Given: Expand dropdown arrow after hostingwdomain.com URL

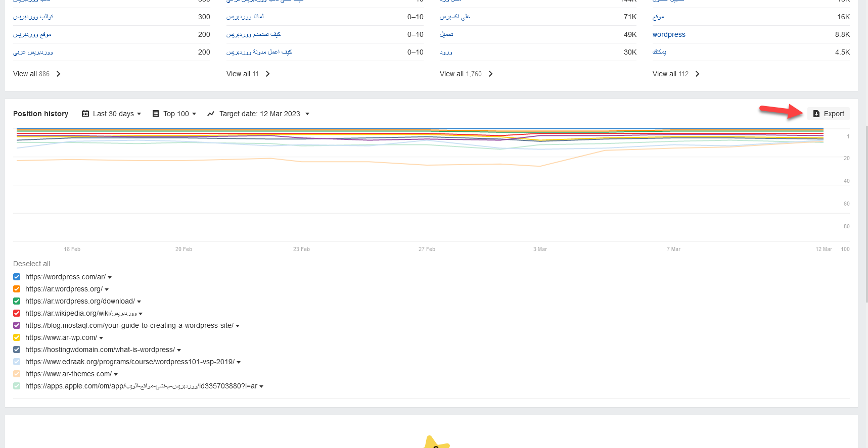Looking at the screenshot, I should click(179, 350).
